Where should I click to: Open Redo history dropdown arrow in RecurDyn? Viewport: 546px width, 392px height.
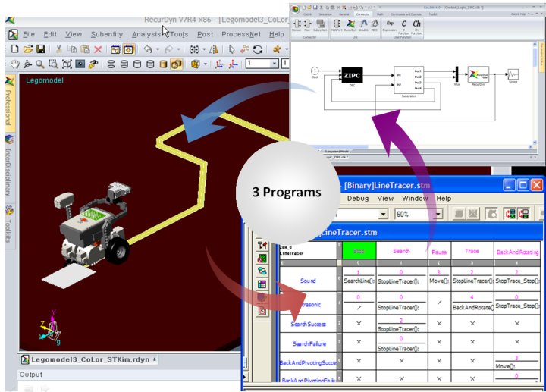pyautogui.click(x=179, y=49)
